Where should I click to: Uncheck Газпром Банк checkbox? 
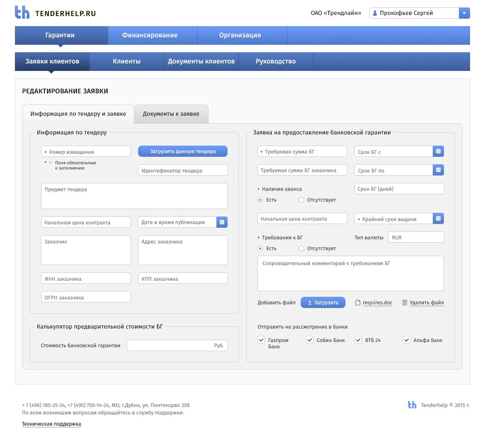261,340
